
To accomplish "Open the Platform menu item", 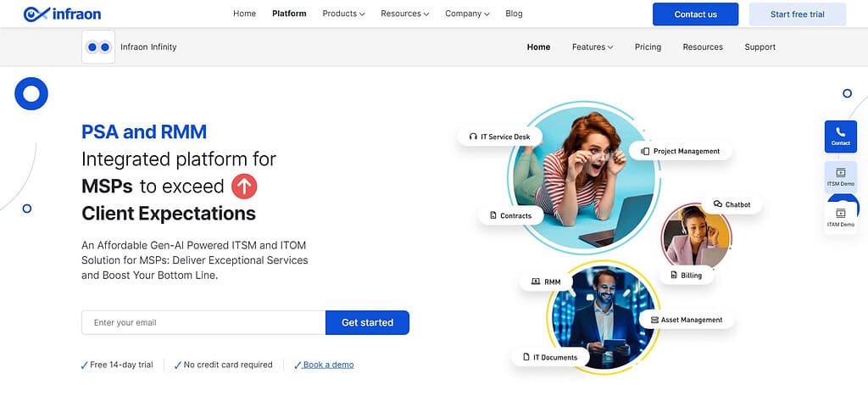I will point(289,14).
